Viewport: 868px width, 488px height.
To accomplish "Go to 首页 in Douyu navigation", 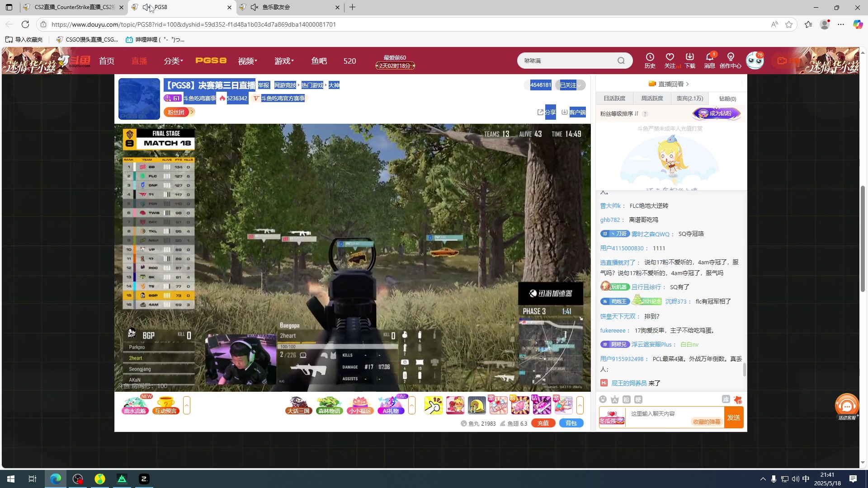I will coord(107,61).
